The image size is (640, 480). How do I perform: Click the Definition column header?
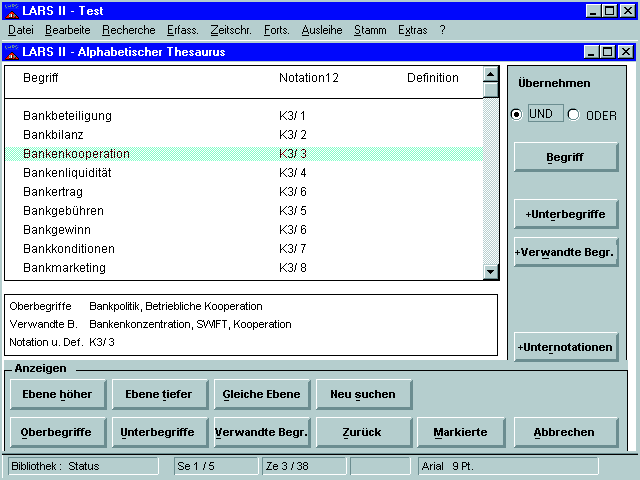tap(433, 78)
